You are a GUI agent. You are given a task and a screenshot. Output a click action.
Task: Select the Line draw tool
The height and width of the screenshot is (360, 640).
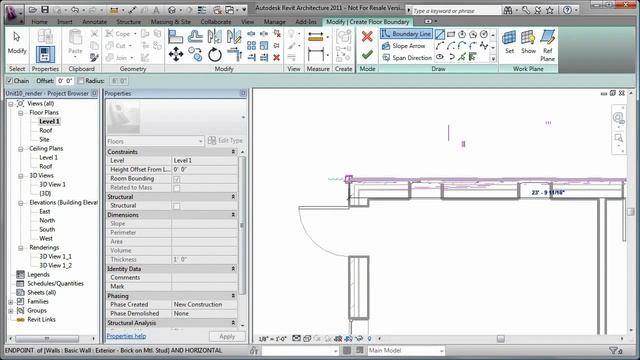440,34
